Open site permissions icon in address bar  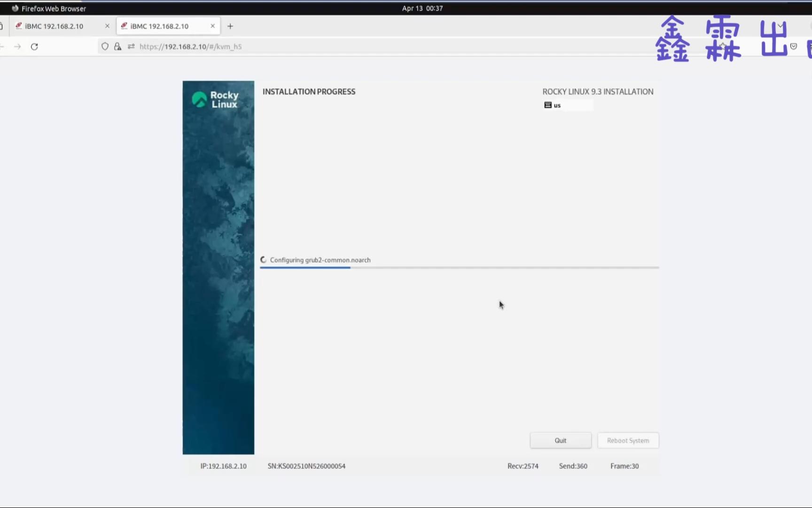point(131,47)
